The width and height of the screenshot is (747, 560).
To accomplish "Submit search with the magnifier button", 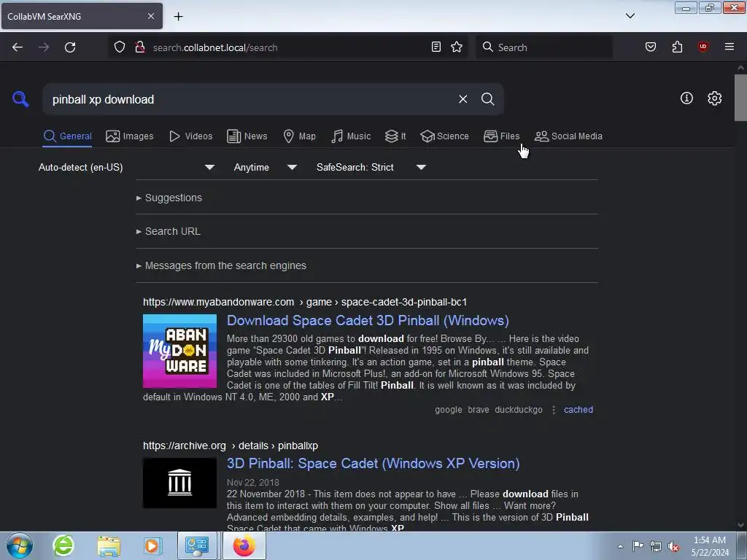I will coord(487,99).
